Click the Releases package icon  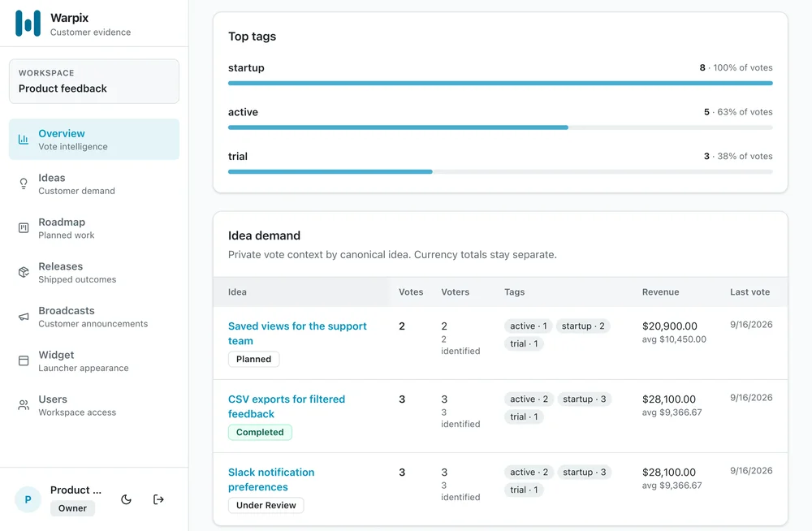pyautogui.click(x=24, y=273)
